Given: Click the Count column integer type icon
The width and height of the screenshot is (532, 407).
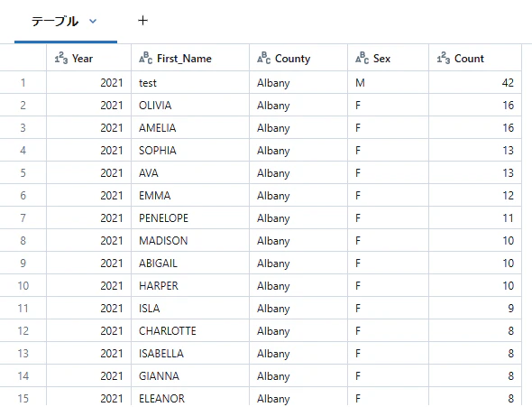Looking at the screenshot, I should click(443, 59).
